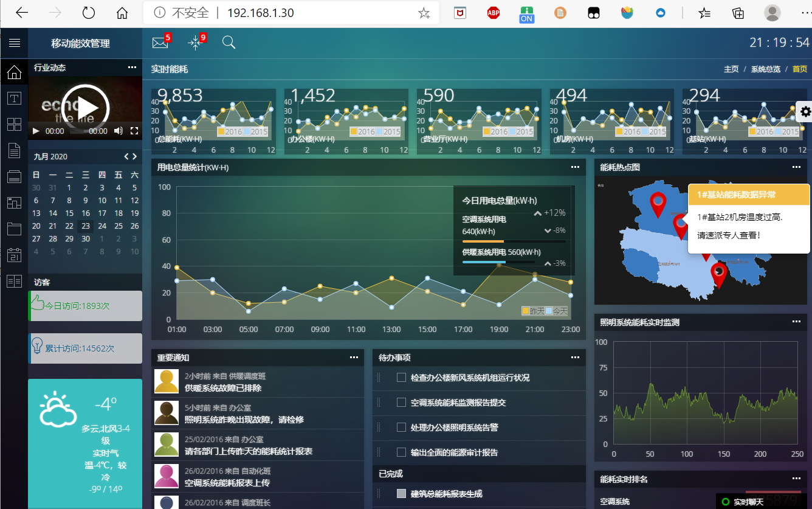The width and height of the screenshot is (812, 509).
Task: Go to the previous month in the calendar
Action: pos(126,156)
